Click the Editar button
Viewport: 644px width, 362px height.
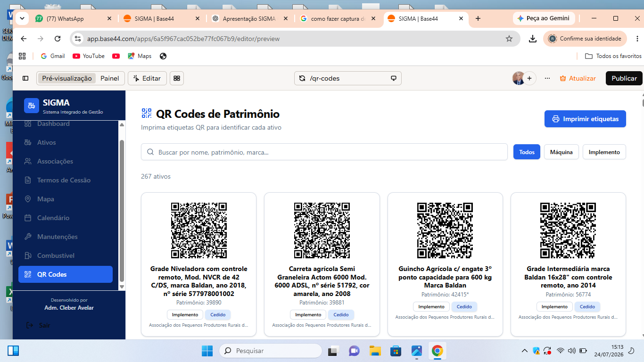click(147, 78)
